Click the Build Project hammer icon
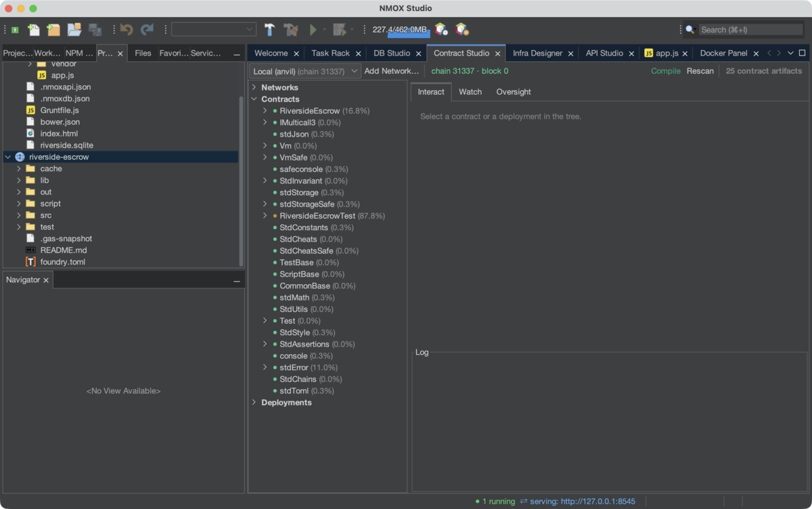Screen dimensions: 812x509 [269, 30]
